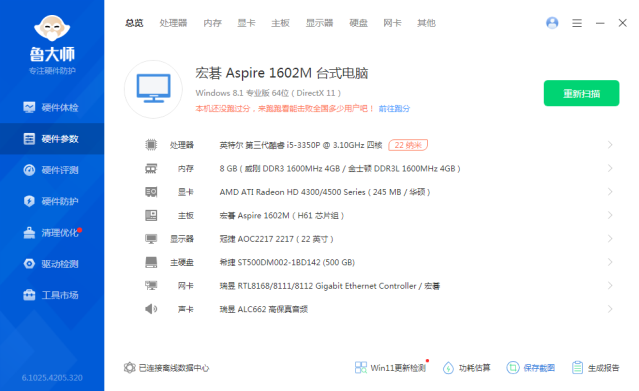Expand the 主硬盘 row chevron
This screenshot has height=391, width=639.
click(x=610, y=262)
